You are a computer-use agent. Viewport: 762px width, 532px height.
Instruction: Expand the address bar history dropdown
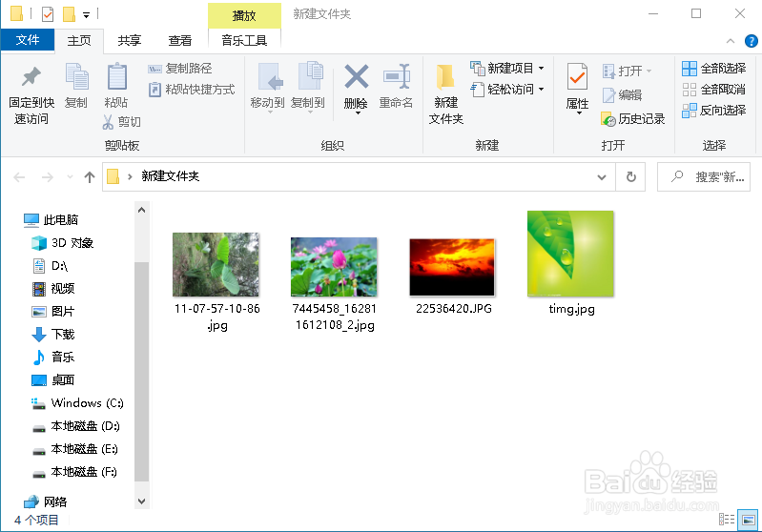(x=602, y=177)
